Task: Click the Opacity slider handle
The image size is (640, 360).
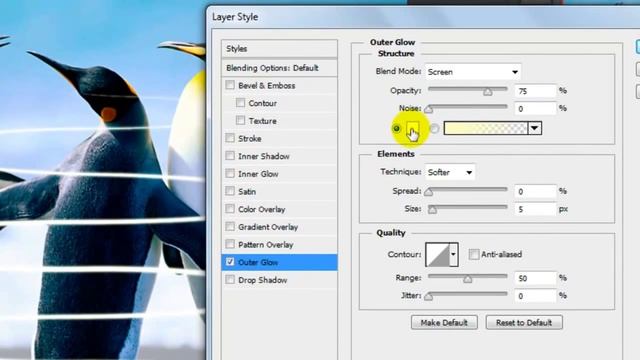Action: (487, 92)
